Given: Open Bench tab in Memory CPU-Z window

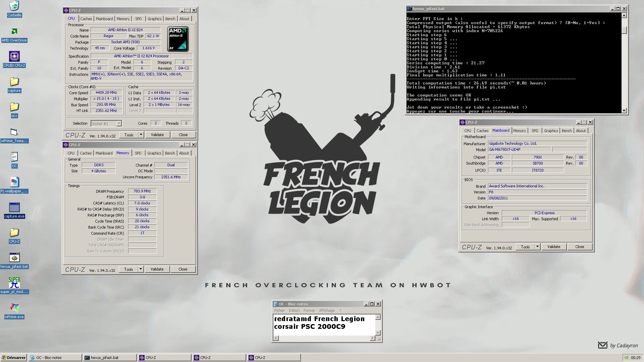Looking at the screenshot, I should (x=170, y=153).
